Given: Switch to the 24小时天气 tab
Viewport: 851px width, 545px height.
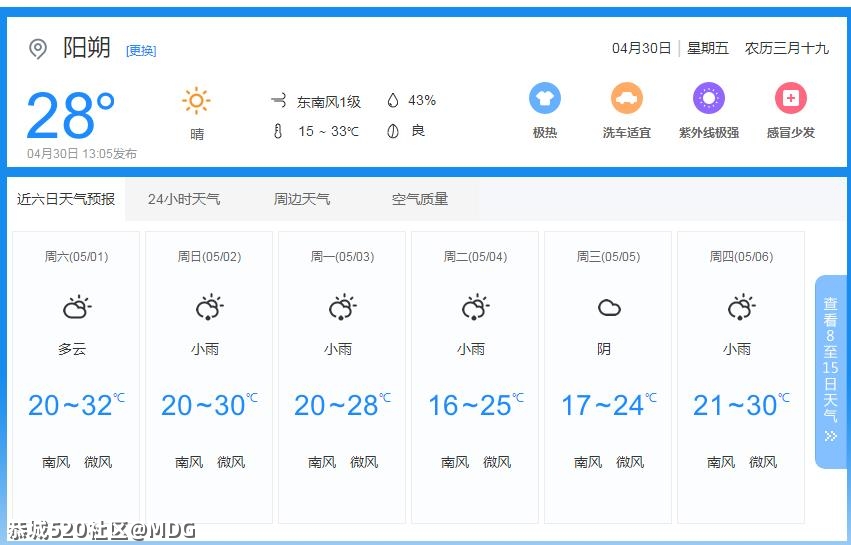Looking at the screenshot, I should tap(184, 199).
